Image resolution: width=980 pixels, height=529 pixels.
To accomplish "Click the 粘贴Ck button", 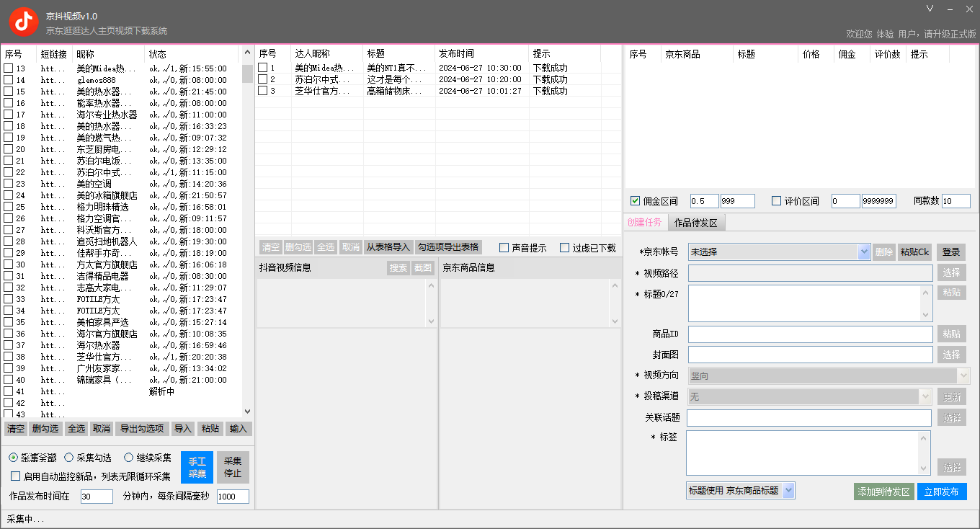I will coord(915,252).
